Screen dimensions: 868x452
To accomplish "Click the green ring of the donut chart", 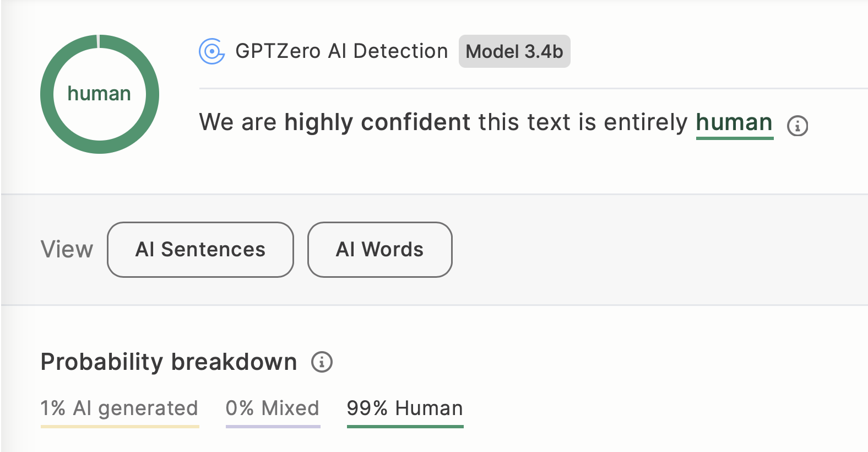I will coord(47,94).
